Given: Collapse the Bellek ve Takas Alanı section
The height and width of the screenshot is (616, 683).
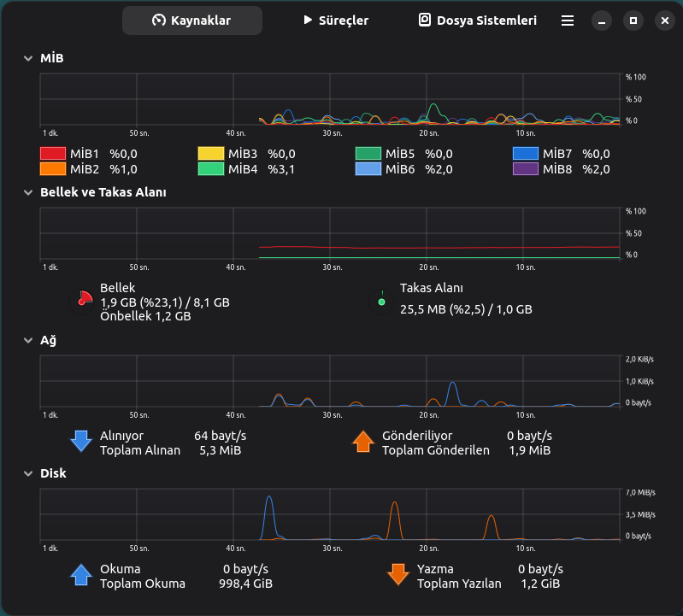Looking at the screenshot, I should coord(28,192).
